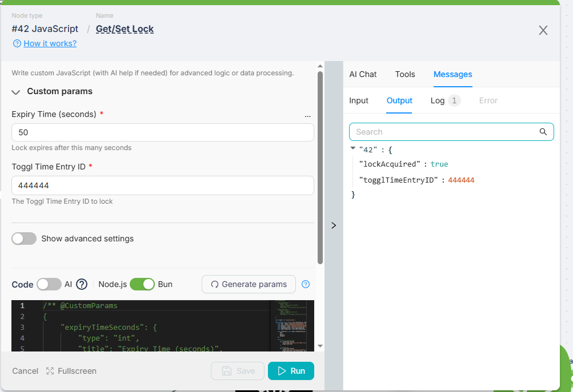573x392 pixels.
Task: Close the Get/Set Lock node dialog
Action: point(543,30)
